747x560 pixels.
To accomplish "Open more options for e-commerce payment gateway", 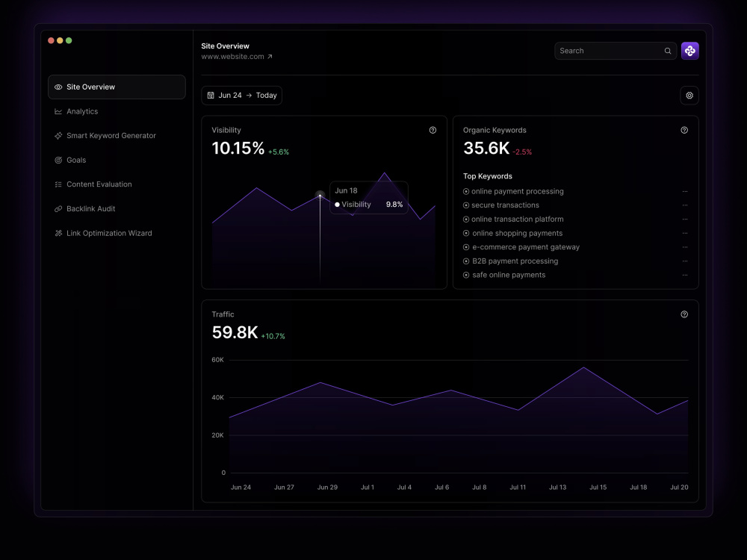I will click(x=685, y=247).
